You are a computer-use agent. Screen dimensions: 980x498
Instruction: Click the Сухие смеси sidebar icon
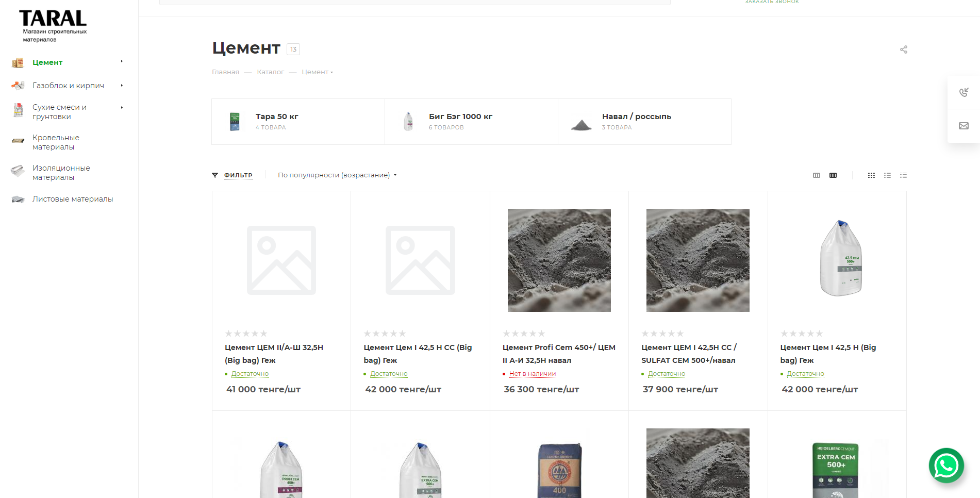tap(18, 110)
